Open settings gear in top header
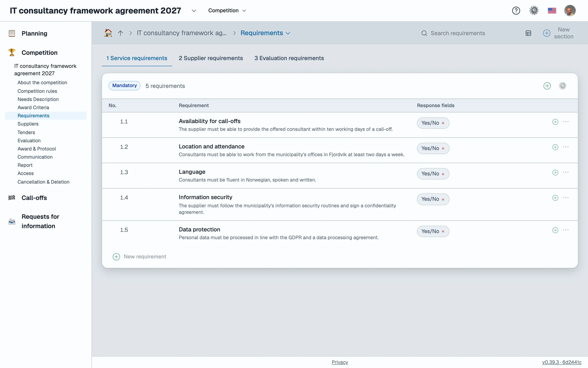 pyautogui.click(x=534, y=10)
